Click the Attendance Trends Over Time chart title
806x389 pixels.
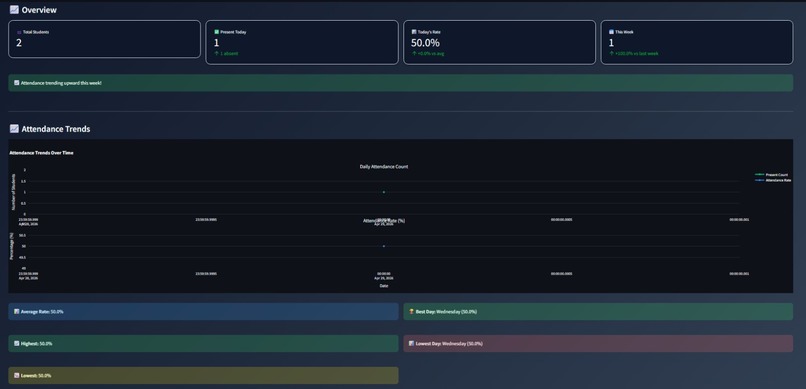click(41, 153)
